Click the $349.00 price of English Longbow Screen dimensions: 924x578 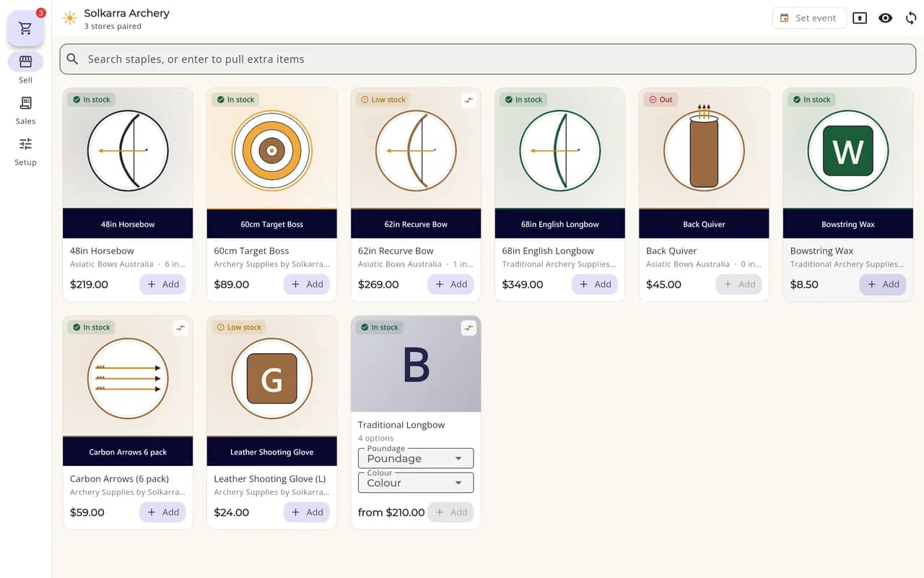tap(523, 285)
